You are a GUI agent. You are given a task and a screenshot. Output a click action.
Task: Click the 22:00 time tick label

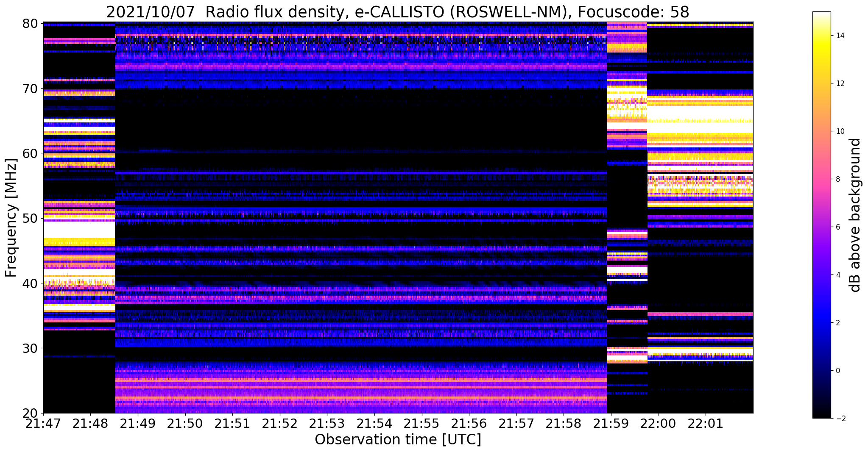pos(659,424)
